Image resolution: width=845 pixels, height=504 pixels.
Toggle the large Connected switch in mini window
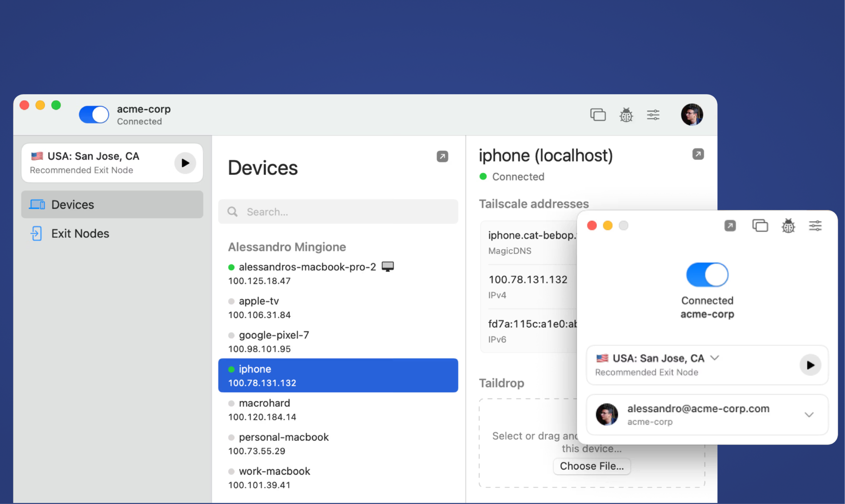707,275
